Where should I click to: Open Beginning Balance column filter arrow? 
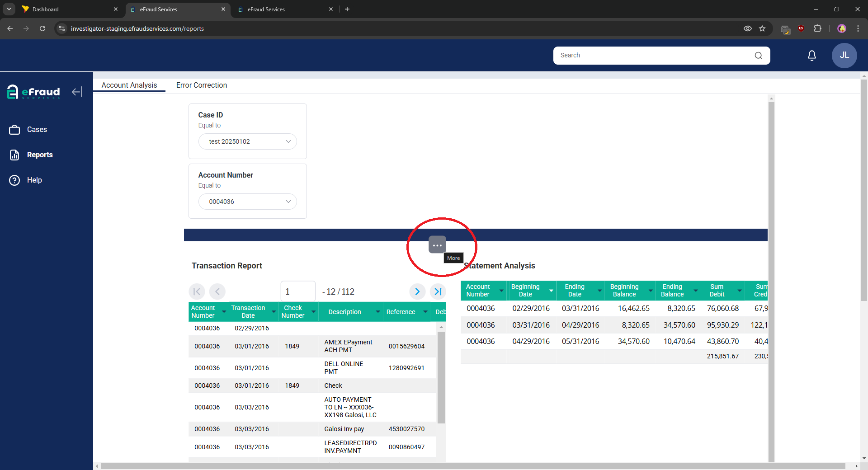[651, 291]
